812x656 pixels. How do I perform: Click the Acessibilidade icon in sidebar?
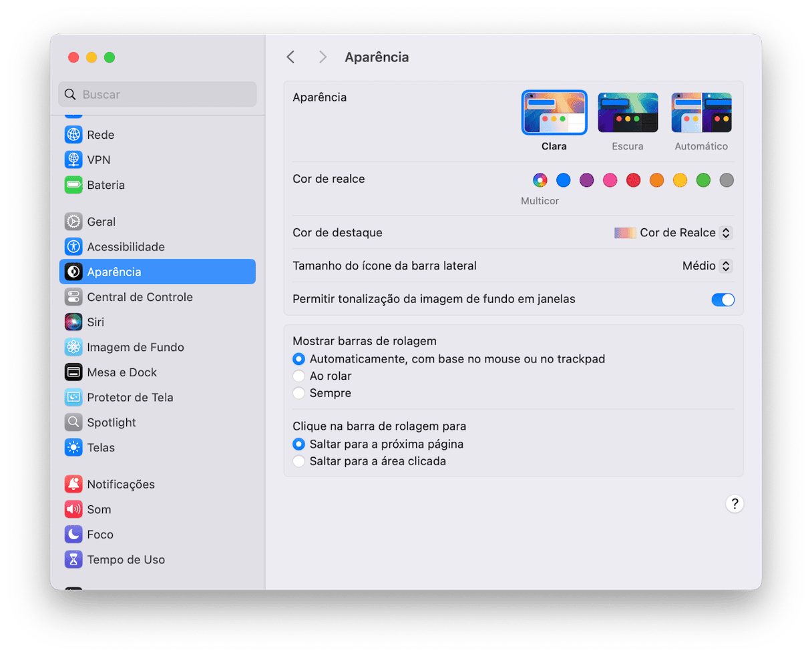click(x=73, y=247)
